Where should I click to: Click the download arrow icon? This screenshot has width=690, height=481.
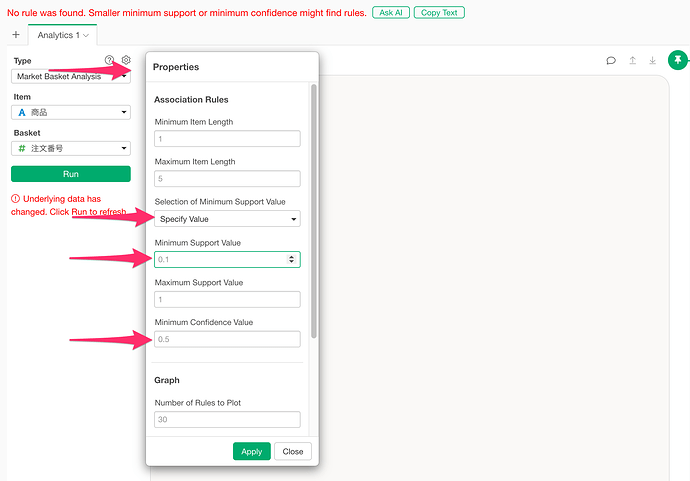click(653, 61)
